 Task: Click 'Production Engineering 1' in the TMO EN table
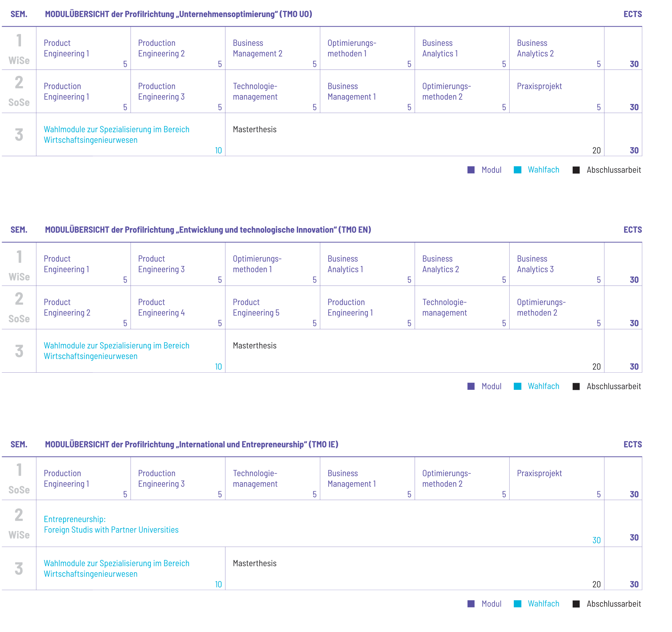tap(350, 307)
